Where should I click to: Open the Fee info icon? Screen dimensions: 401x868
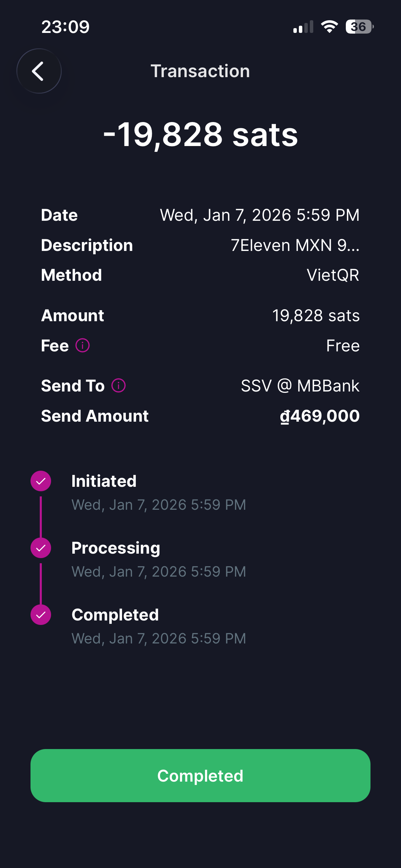coord(83,345)
